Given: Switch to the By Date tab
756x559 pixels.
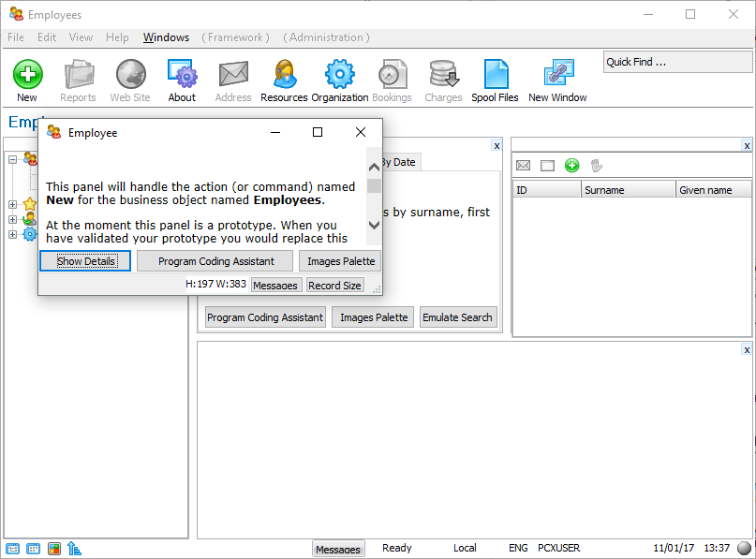Looking at the screenshot, I should pyautogui.click(x=400, y=162).
